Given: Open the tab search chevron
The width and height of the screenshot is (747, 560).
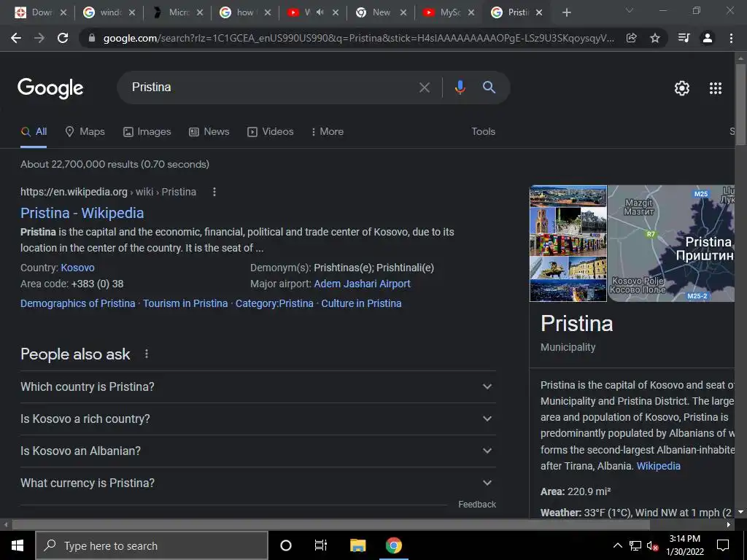Looking at the screenshot, I should coord(630,10).
